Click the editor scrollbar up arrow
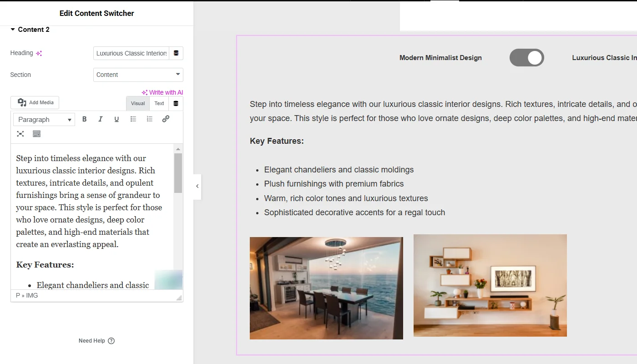 pos(178,149)
